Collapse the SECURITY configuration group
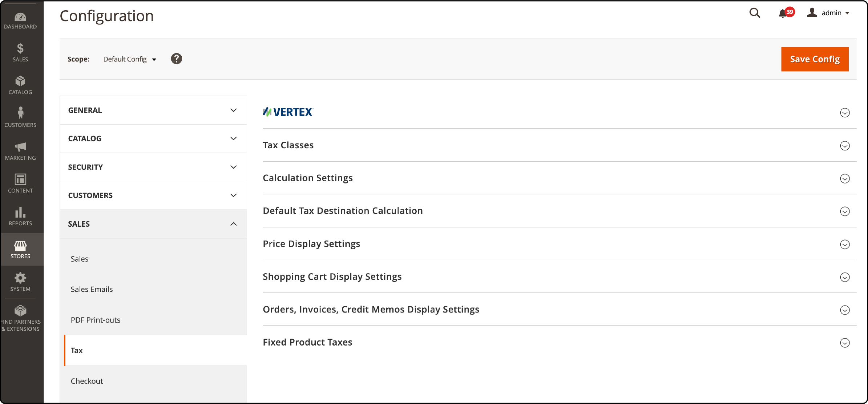Screen dimensions: 868x404 [x=153, y=167]
